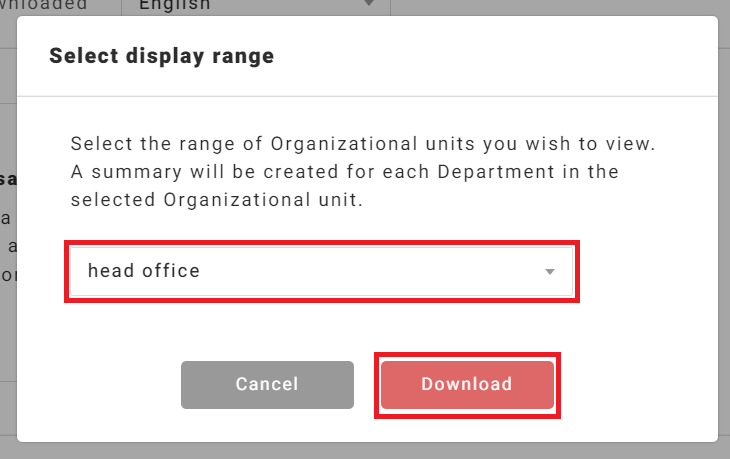
Task: Click the arrow icon in the head office selector
Action: [x=549, y=272]
